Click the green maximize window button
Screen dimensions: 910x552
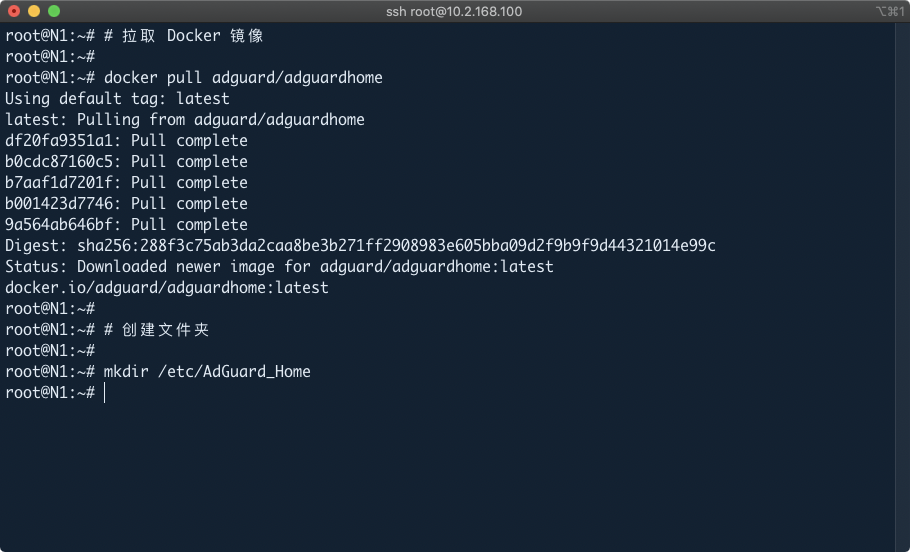coord(54,11)
